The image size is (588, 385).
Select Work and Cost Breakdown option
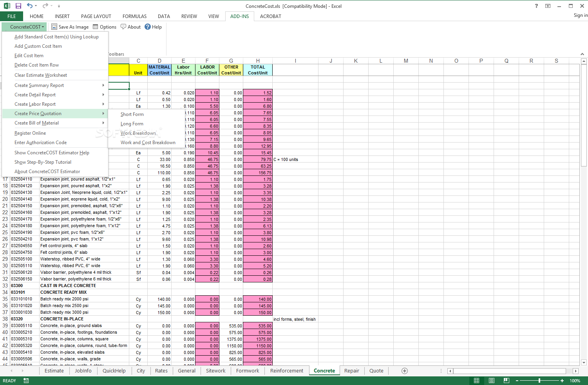click(x=146, y=143)
